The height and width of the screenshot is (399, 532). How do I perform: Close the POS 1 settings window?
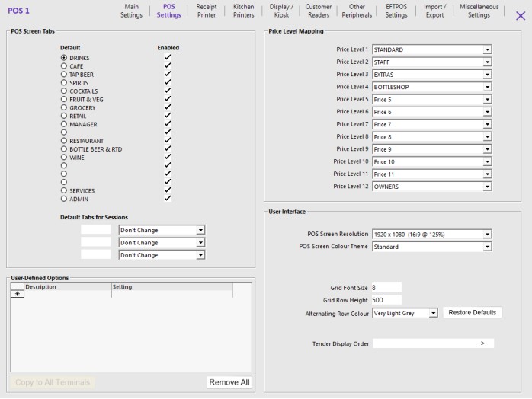(x=520, y=15)
